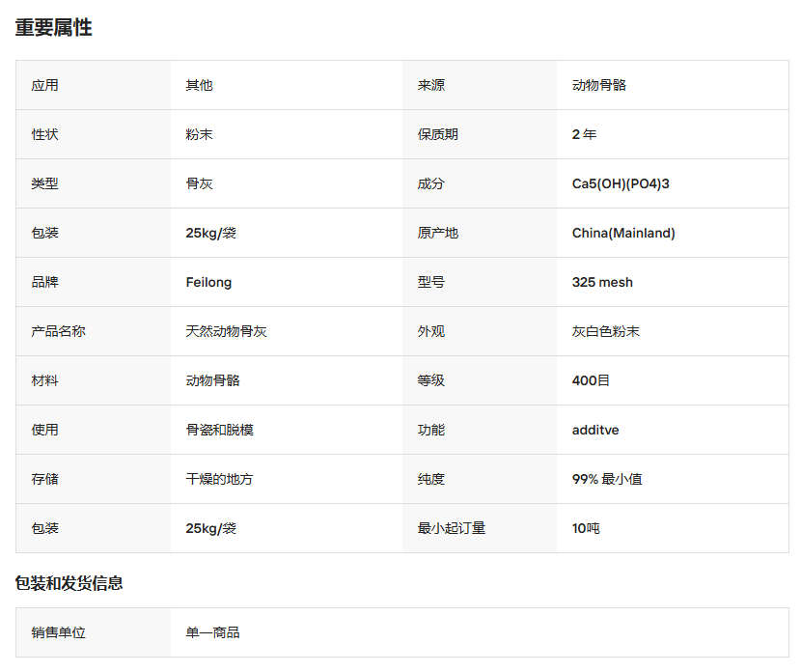Click the 99% 最小值 purity value
Screen dimensions: 801x672
pyautogui.click(x=607, y=479)
